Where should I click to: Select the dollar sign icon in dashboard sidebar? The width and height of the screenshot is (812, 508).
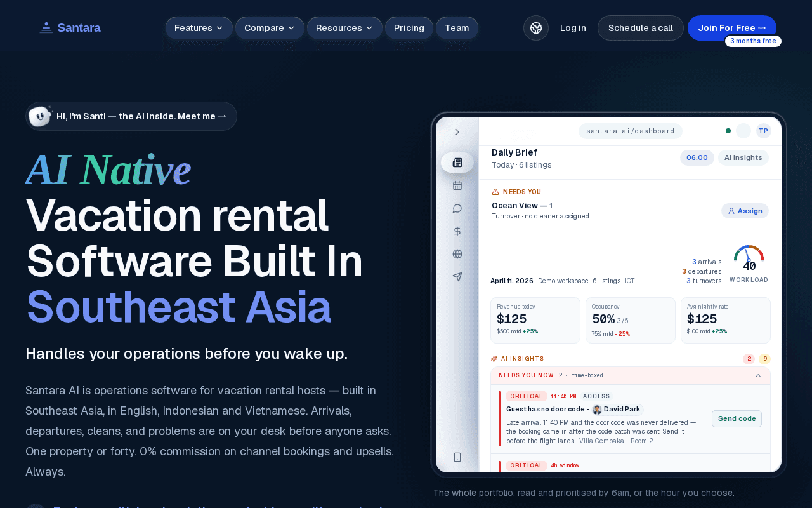pos(457,231)
